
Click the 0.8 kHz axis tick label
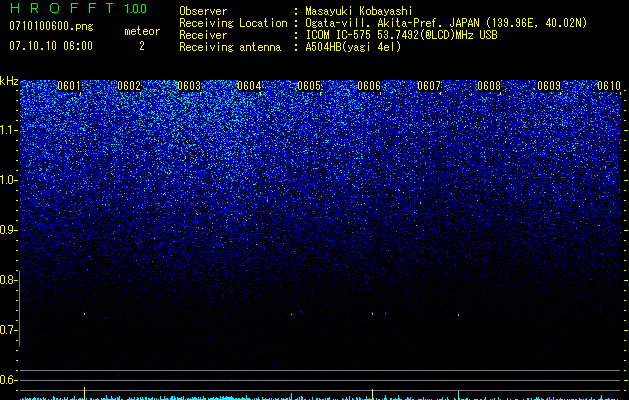coord(7,280)
